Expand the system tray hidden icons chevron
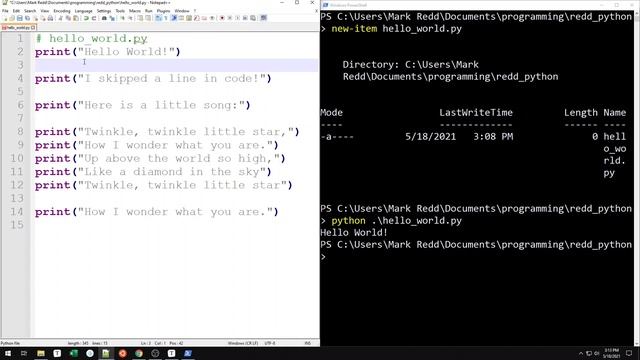640x360 pixels. coord(581,353)
